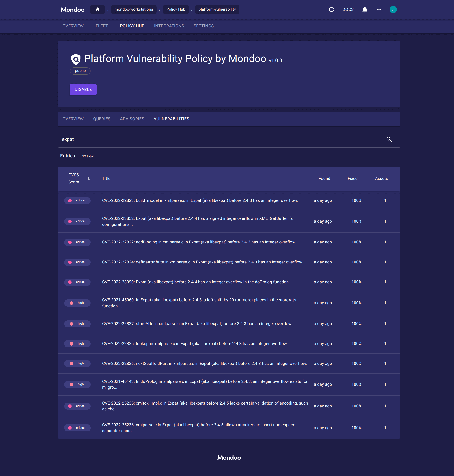Open the mondoo-workstations breadcrumb dropdown
This screenshot has height=476, width=454.
click(133, 9)
